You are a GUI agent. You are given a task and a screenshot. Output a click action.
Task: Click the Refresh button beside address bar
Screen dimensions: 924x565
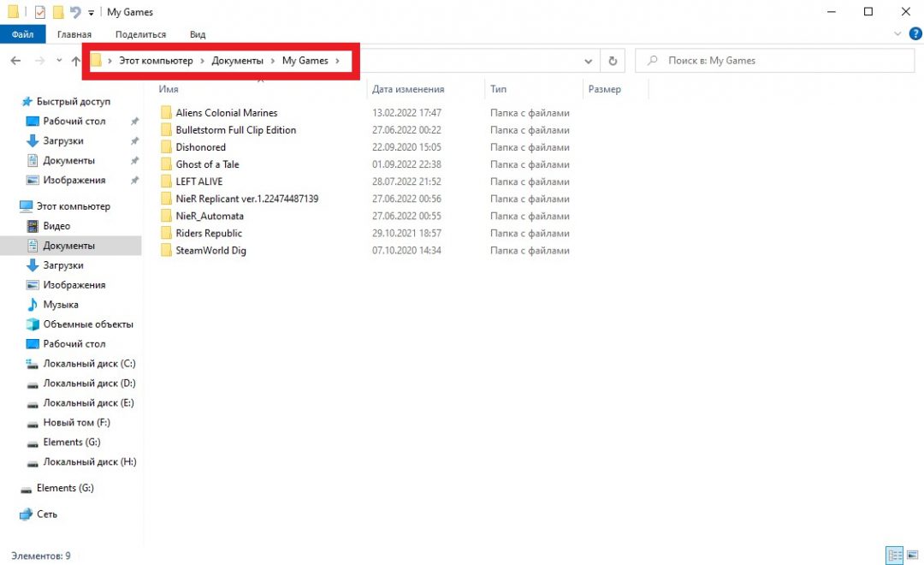(612, 61)
